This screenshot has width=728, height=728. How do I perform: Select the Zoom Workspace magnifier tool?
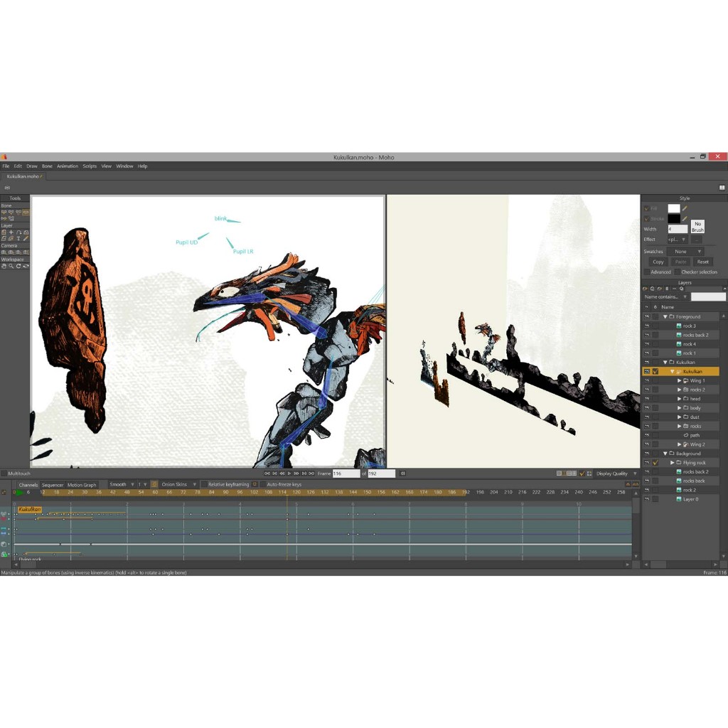tap(11, 266)
